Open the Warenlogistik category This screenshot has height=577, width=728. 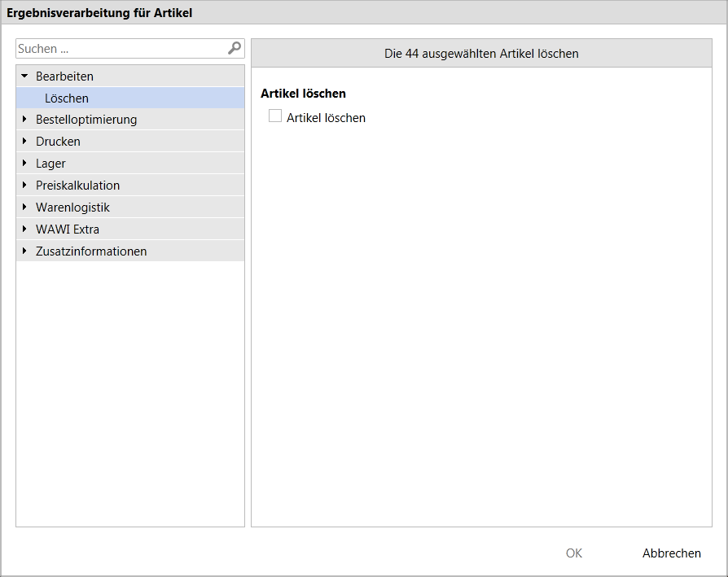coord(130,207)
